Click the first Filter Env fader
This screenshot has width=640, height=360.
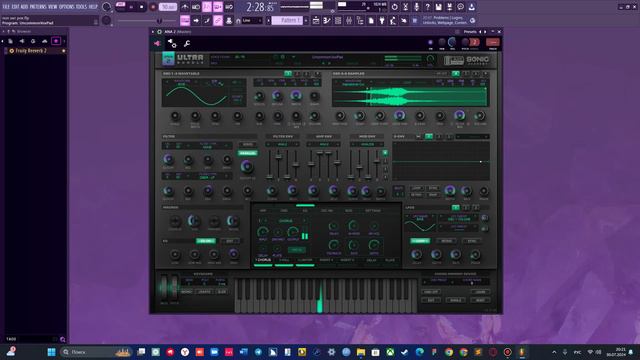click(270, 176)
